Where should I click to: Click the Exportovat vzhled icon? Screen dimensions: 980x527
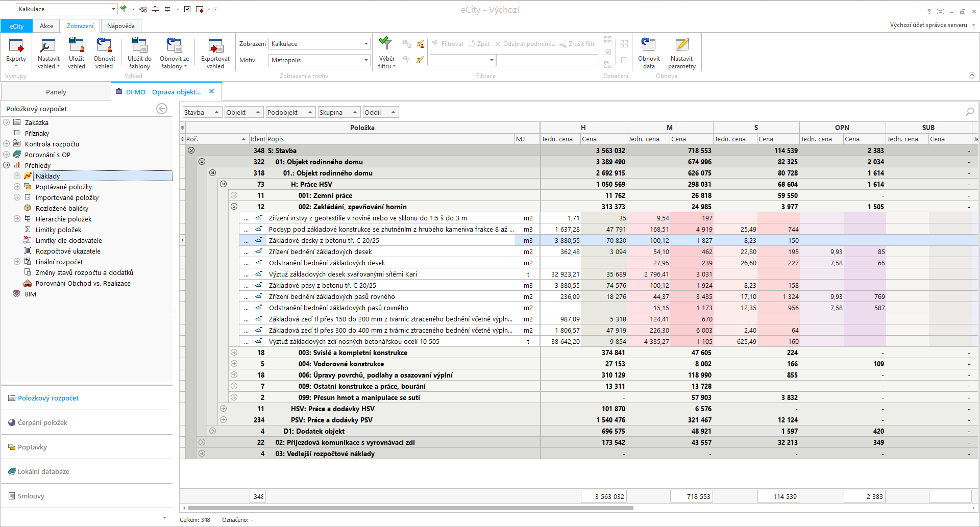click(215, 46)
